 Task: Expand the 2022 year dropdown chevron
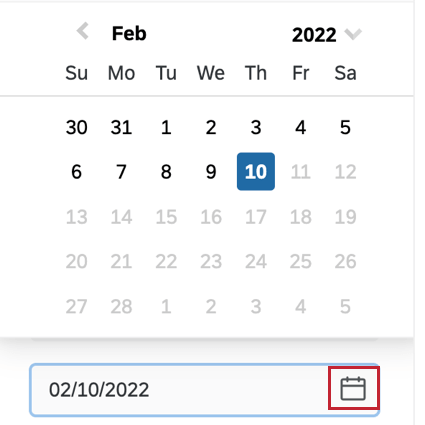tap(353, 34)
